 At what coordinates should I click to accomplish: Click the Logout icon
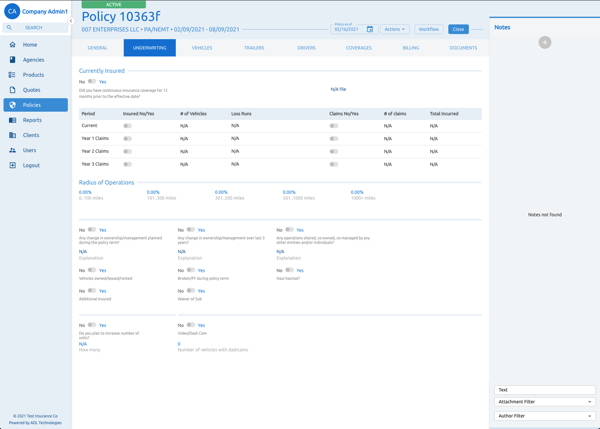tap(12, 165)
